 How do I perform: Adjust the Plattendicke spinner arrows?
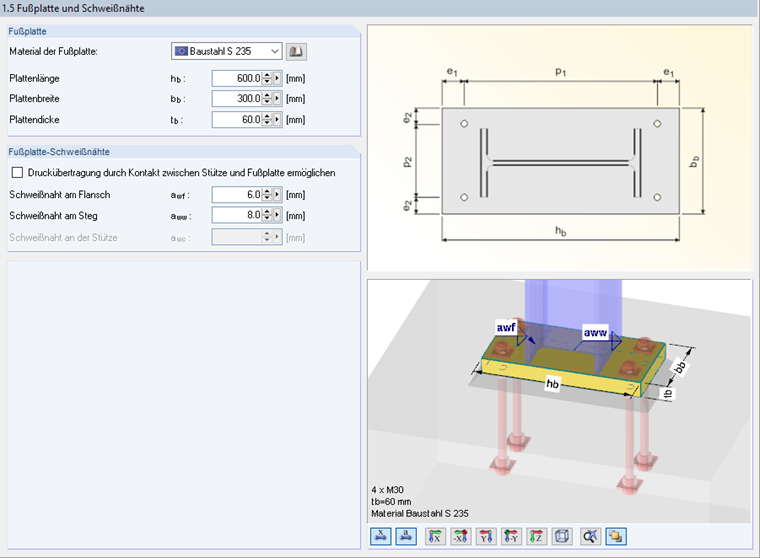(x=267, y=120)
